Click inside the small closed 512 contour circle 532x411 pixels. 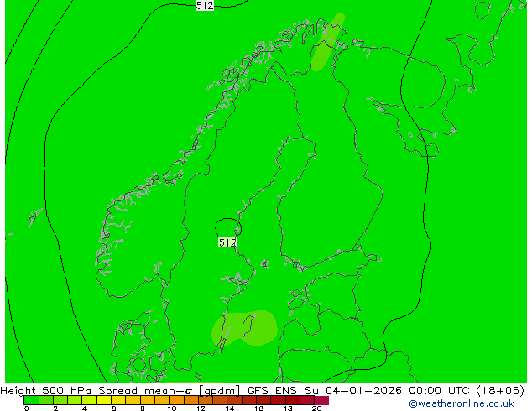pyautogui.click(x=228, y=227)
